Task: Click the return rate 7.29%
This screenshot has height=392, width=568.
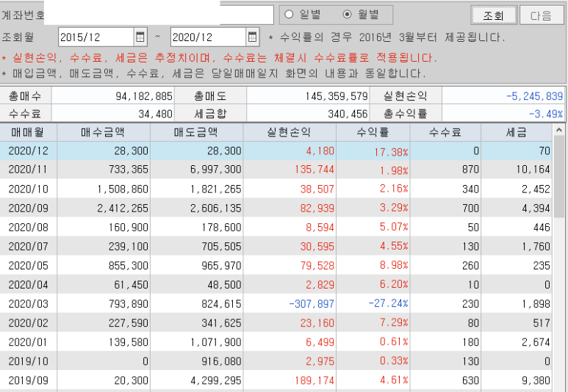Action: [394, 322]
